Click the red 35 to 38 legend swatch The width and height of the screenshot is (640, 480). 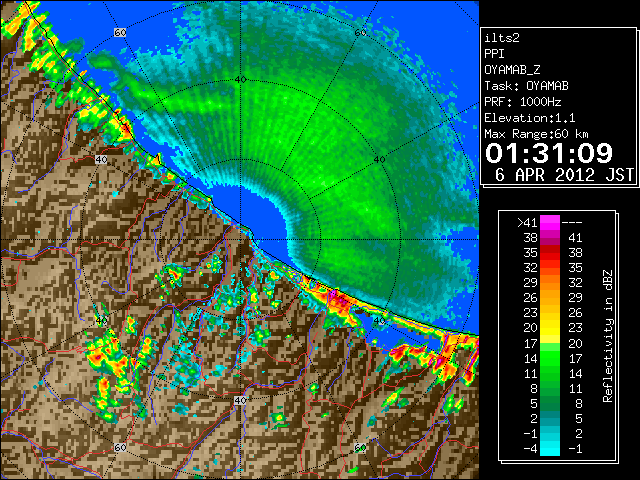coord(550,253)
